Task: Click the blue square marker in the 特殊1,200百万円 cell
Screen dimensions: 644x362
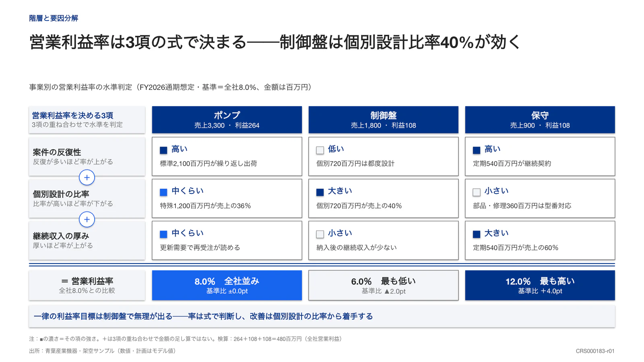Action: point(163,192)
